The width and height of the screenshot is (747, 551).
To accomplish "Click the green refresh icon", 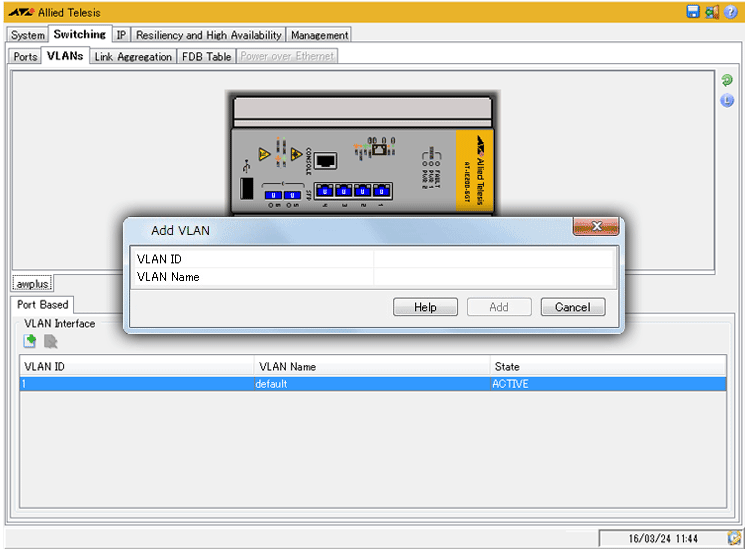I will click(x=727, y=80).
